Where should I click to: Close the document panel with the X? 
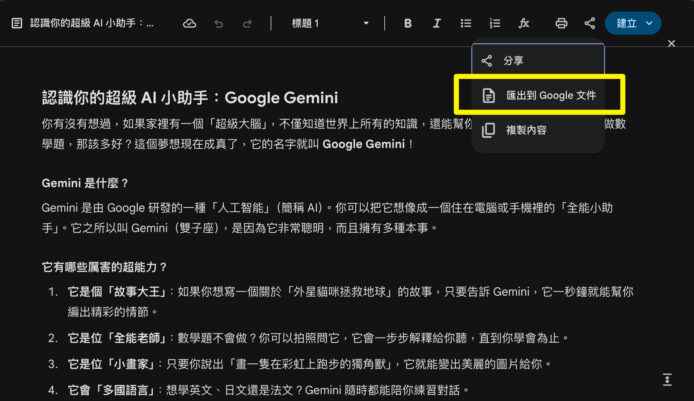point(671,43)
